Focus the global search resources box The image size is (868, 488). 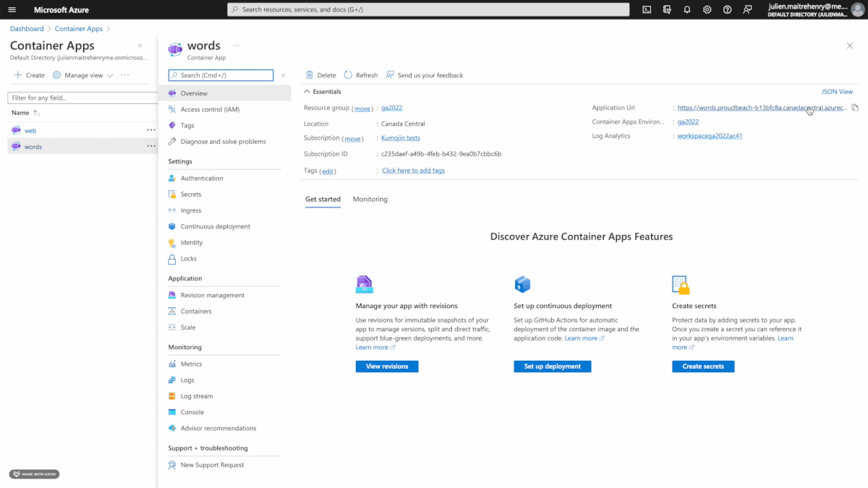[430, 9]
